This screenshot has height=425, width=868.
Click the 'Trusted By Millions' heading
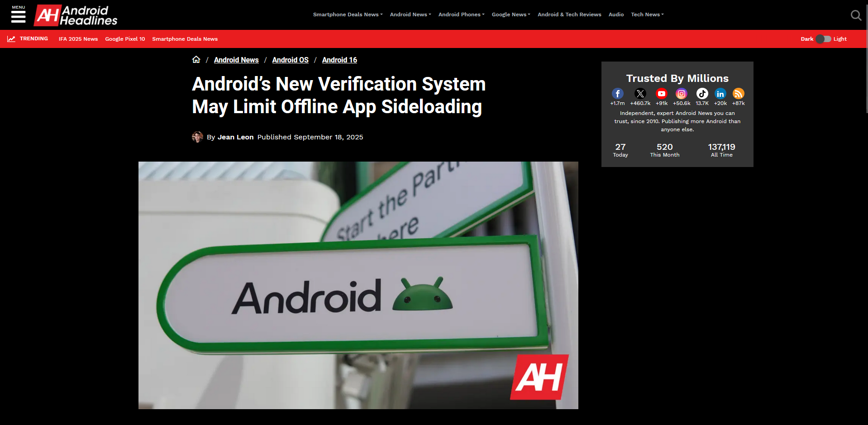pos(677,78)
